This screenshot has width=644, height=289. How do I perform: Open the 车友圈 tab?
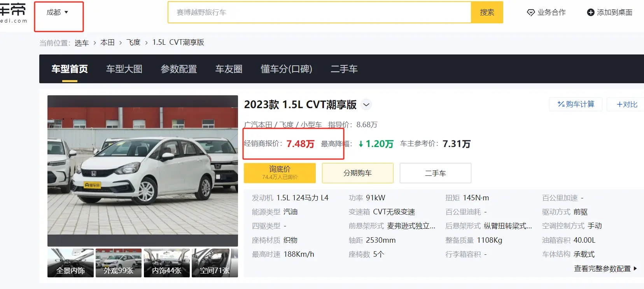coord(229,69)
